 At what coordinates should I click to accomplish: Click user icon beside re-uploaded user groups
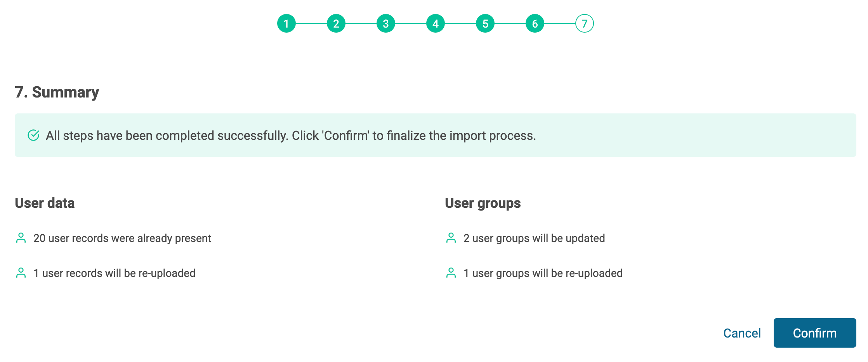point(451,273)
